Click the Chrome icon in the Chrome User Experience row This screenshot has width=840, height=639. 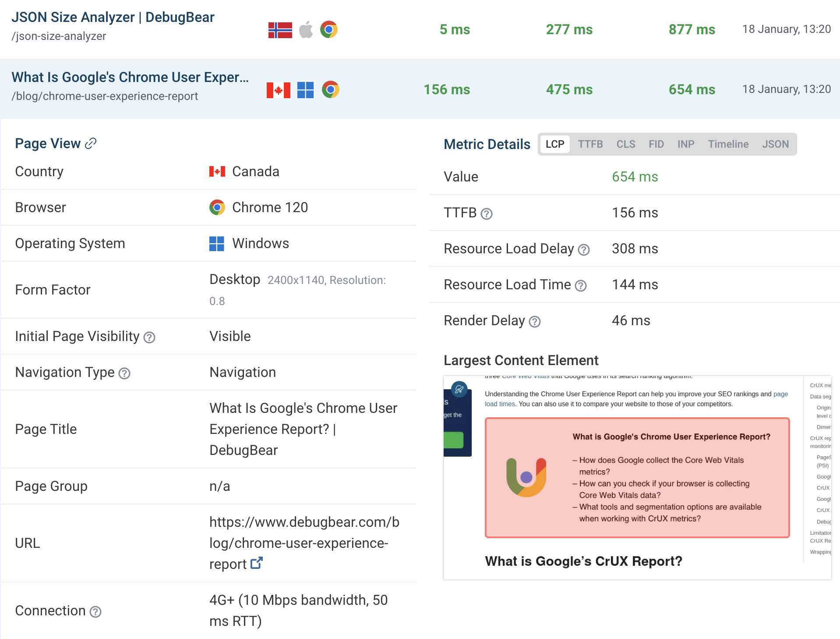coord(331,90)
